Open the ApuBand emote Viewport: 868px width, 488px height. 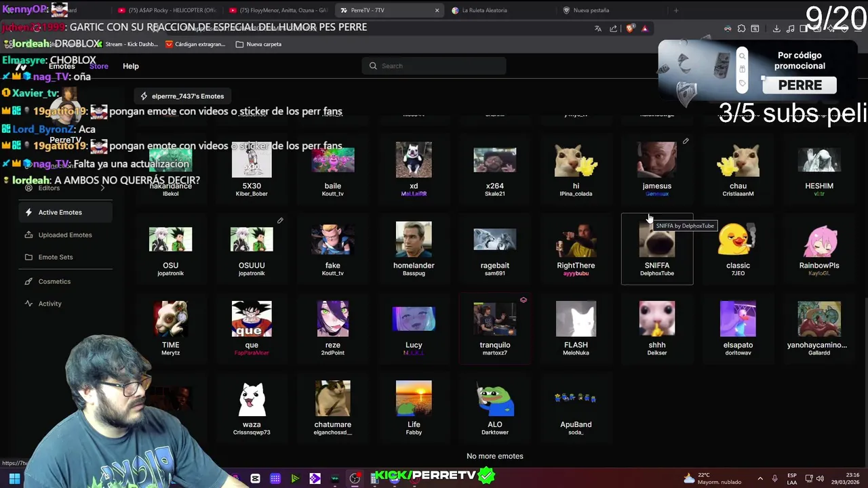point(576,408)
